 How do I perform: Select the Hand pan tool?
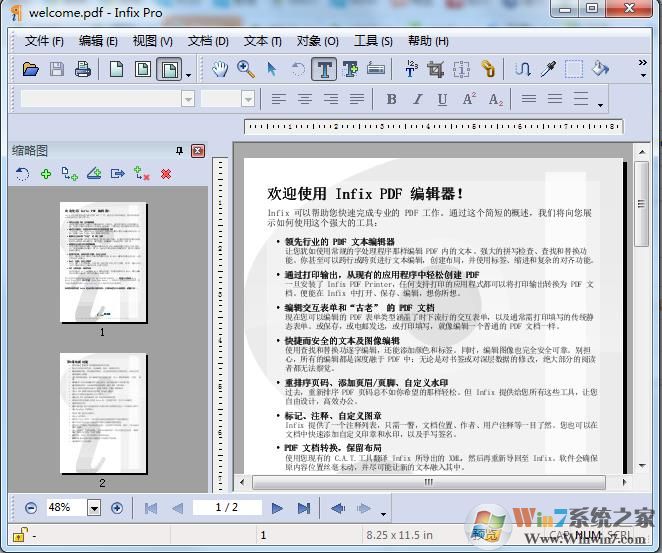[x=221, y=69]
